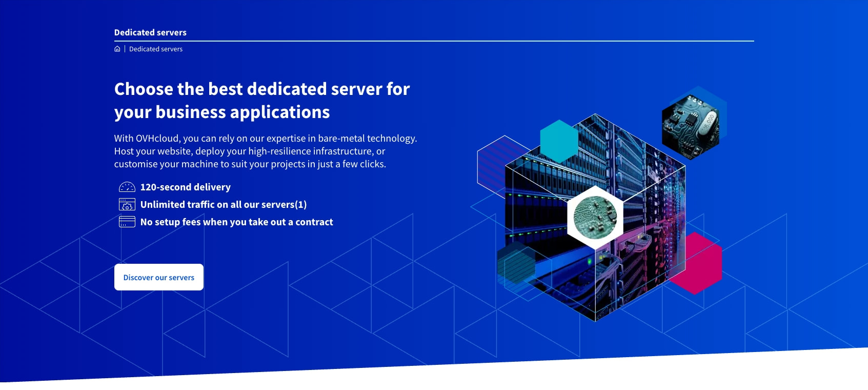Screen dimensions: 868x390
Task: Click the text "Unlimited traffic on all our servers(1)"
Action: click(224, 204)
